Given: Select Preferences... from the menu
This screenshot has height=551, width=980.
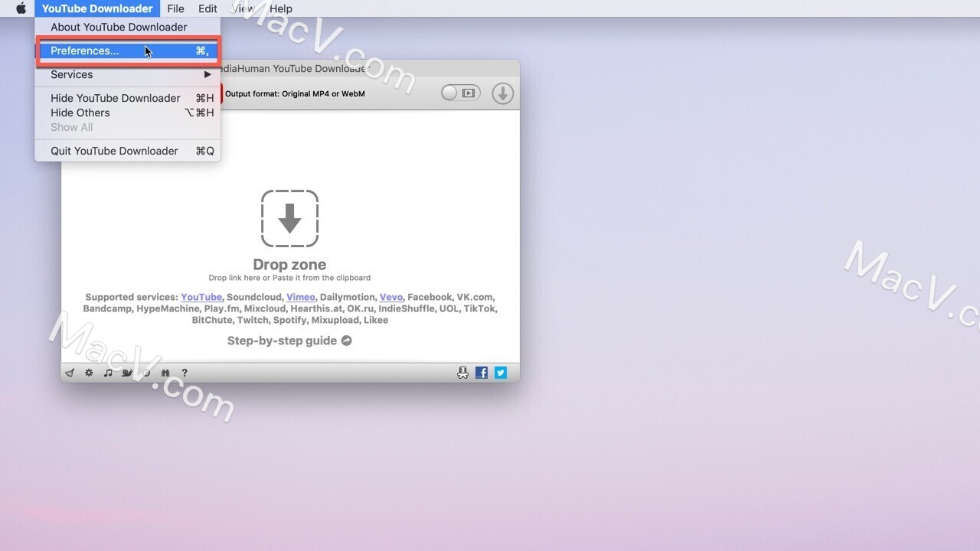Looking at the screenshot, I should 128,51.
